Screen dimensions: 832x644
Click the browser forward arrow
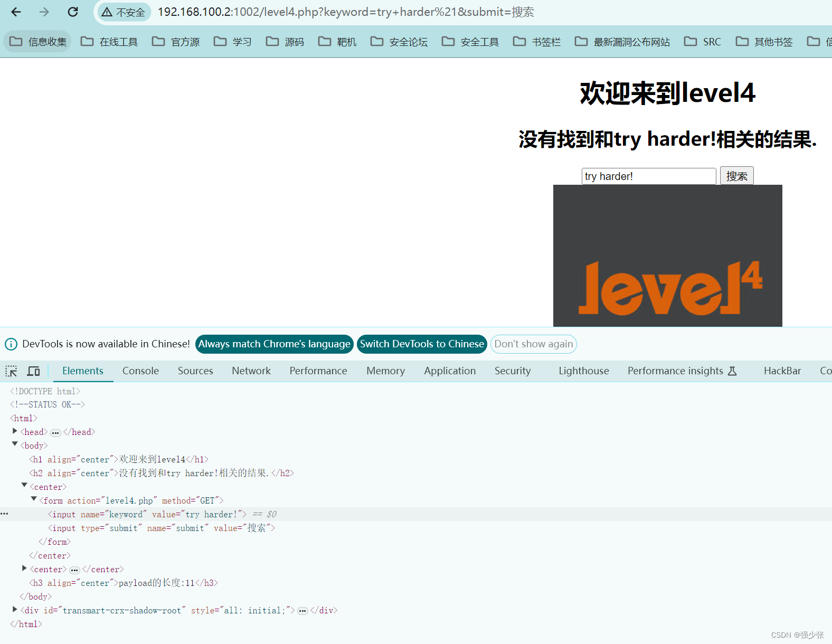(x=44, y=12)
